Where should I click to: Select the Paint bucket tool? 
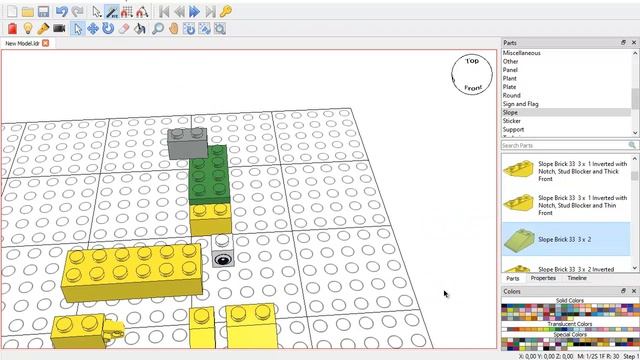tap(140, 29)
